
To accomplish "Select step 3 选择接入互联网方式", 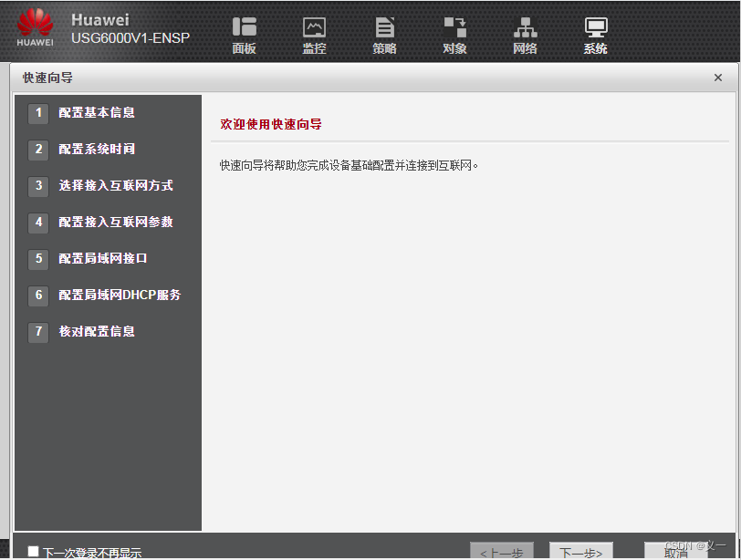I will click(x=100, y=185).
